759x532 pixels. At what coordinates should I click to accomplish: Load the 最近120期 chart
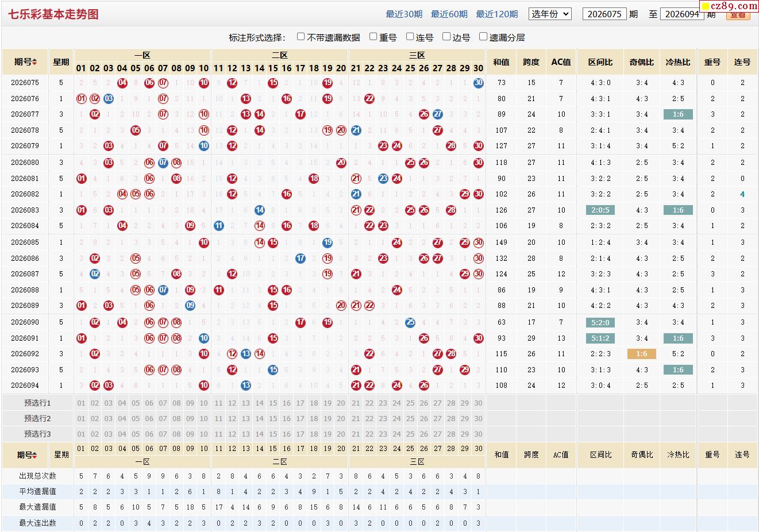497,14
